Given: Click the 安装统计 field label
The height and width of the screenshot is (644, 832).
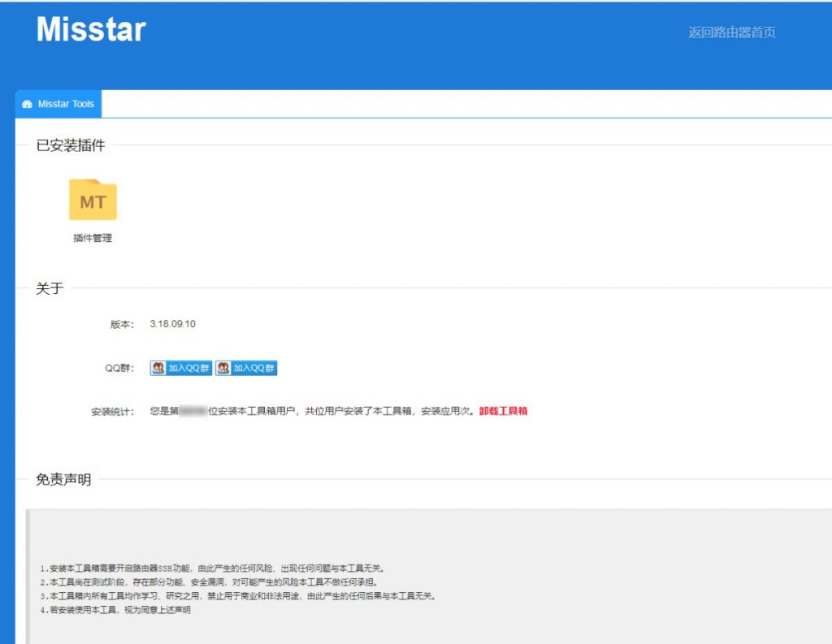Looking at the screenshot, I should [112, 412].
